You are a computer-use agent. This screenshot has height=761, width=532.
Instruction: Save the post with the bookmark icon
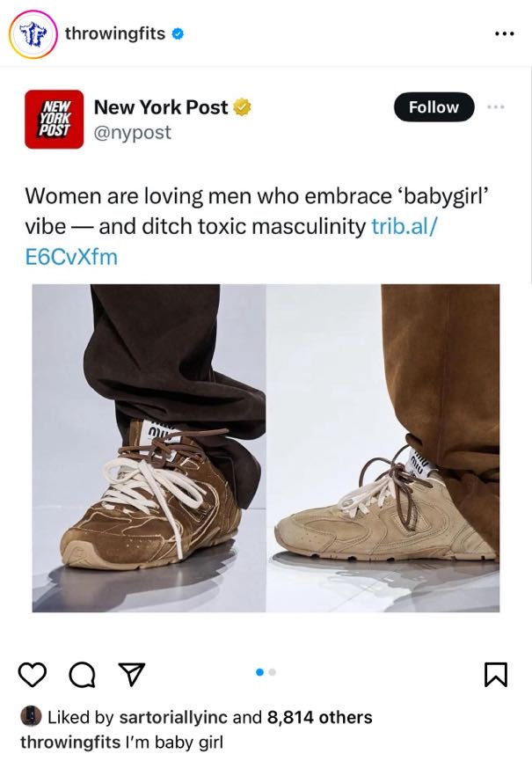pyautogui.click(x=496, y=675)
